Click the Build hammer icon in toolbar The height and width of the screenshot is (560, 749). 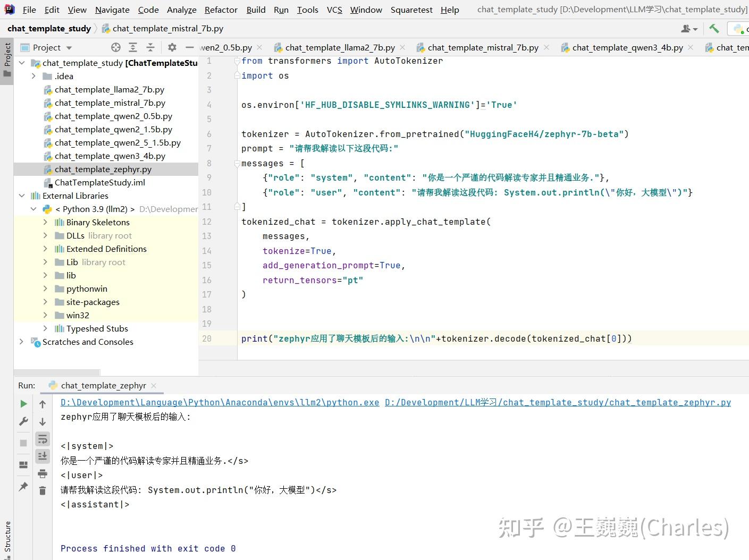click(714, 28)
